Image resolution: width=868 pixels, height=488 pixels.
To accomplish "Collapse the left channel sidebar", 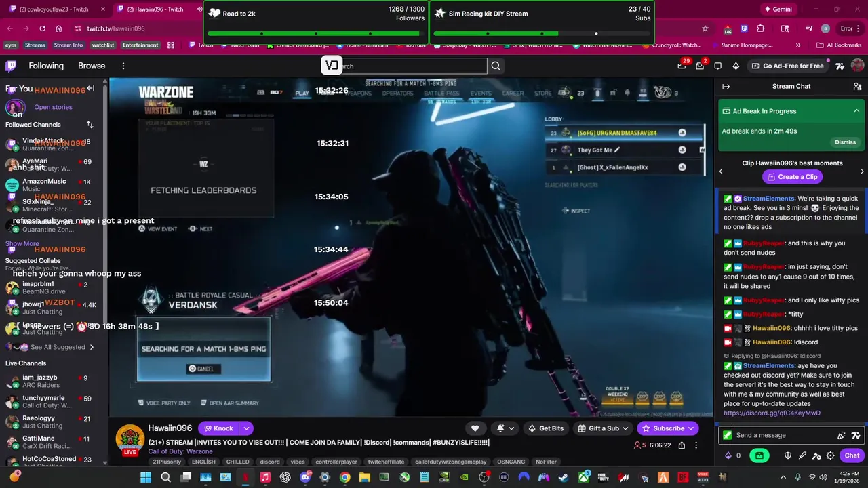I will [90, 88].
